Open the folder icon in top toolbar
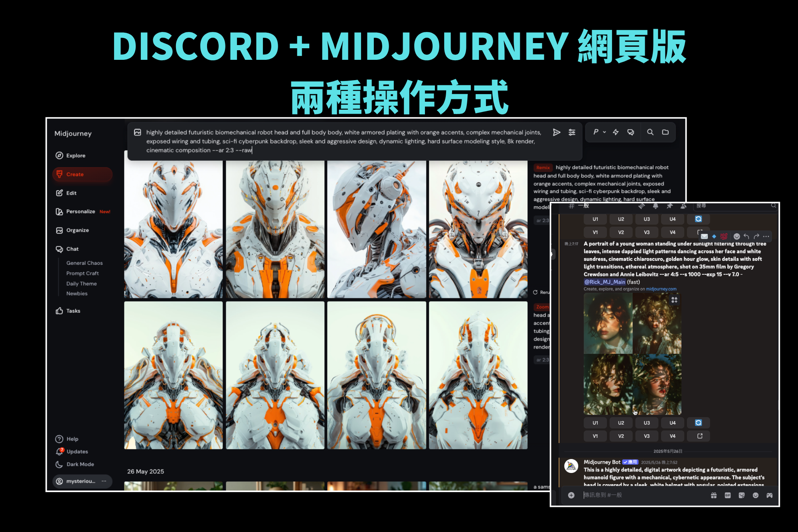This screenshot has height=532, width=798. (665, 132)
